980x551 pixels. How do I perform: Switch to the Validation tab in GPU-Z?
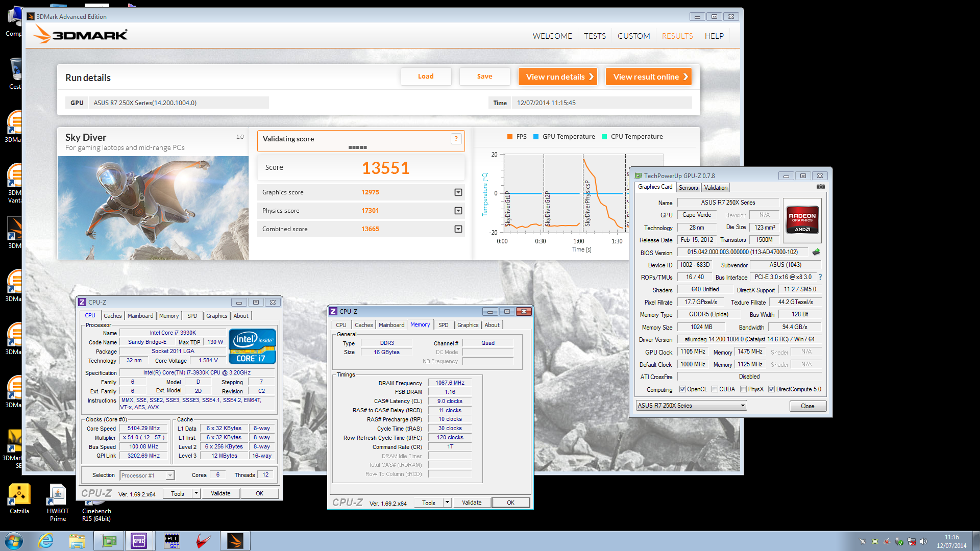click(716, 188)
